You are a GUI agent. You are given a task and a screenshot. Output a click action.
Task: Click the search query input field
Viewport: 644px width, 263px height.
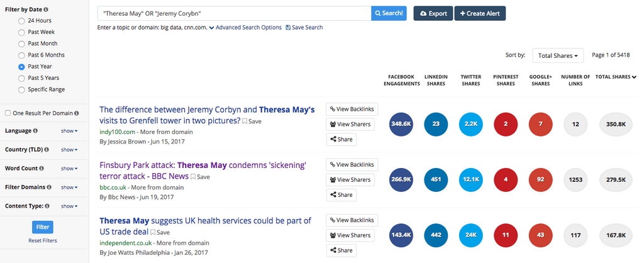pyautogui.click(x=234, y=13)
